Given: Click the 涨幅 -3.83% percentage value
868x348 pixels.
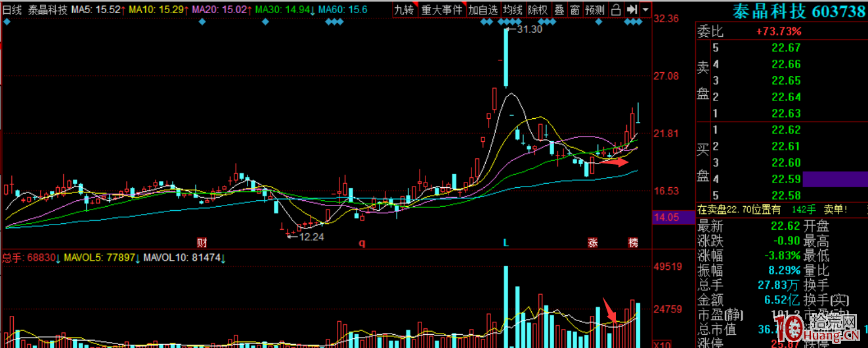Looking at the screenshot, I should [x=781, y=255].
